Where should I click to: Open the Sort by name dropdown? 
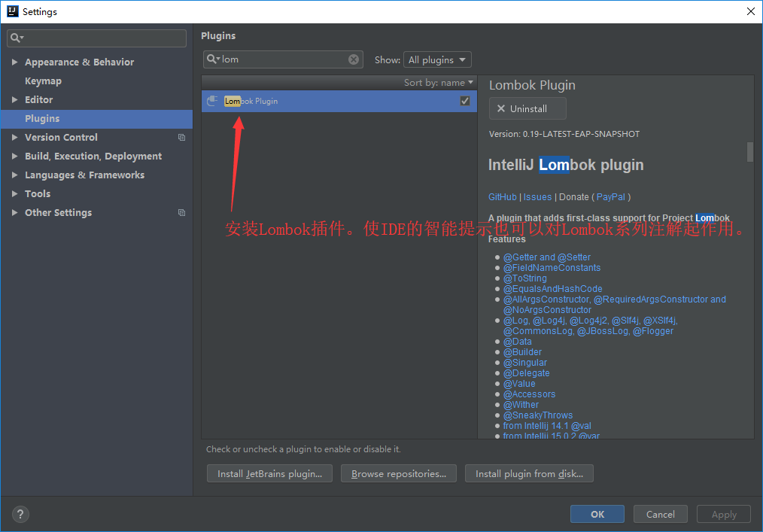point(439,83)
